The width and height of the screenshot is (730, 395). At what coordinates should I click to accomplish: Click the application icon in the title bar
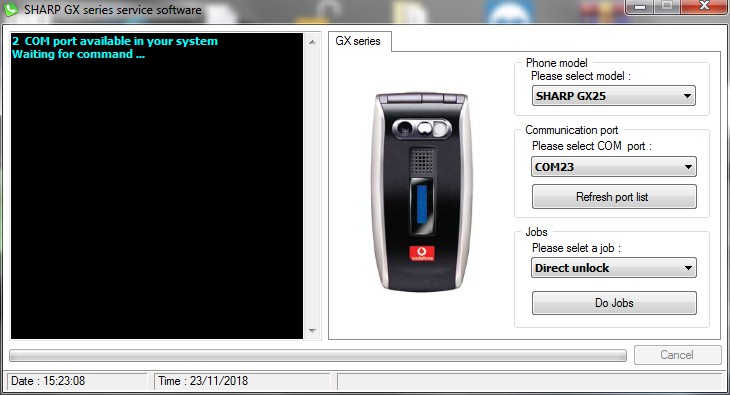click(10, 10)
